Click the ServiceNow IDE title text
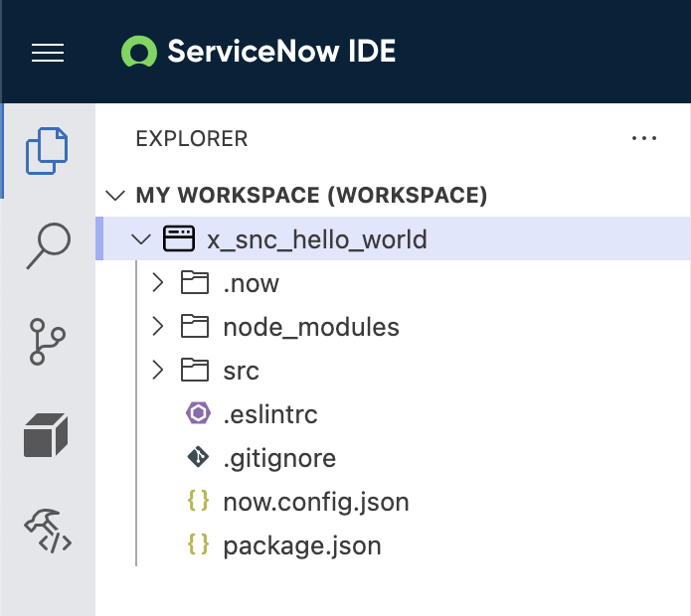The height and width of the screenshot is (616, 691). pos(281,51)
